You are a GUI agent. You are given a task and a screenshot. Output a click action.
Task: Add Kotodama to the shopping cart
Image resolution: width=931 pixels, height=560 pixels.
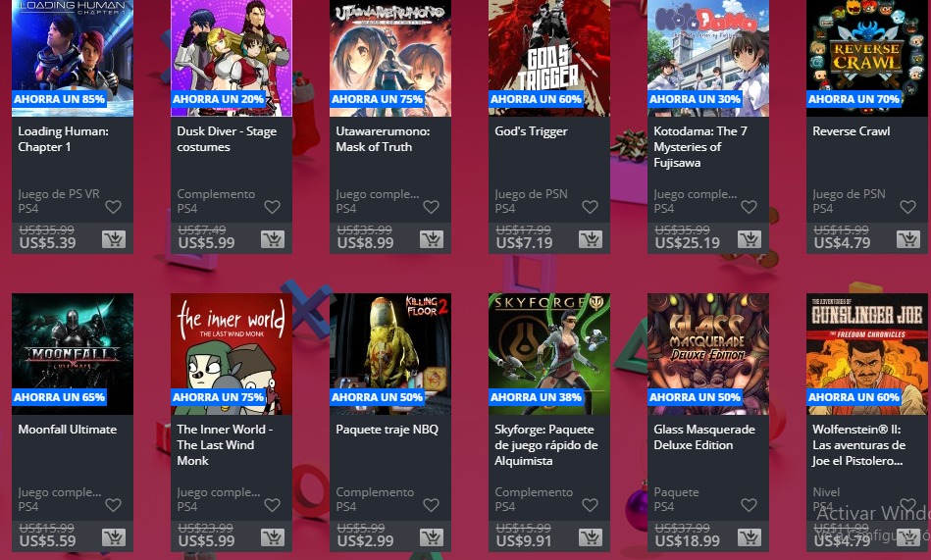[750, 239]
